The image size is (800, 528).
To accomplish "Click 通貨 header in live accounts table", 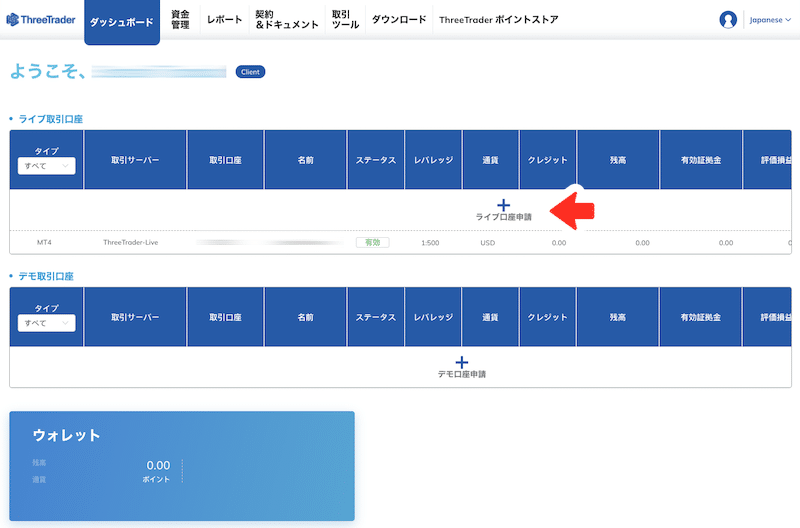I will [x=490, y=160].
